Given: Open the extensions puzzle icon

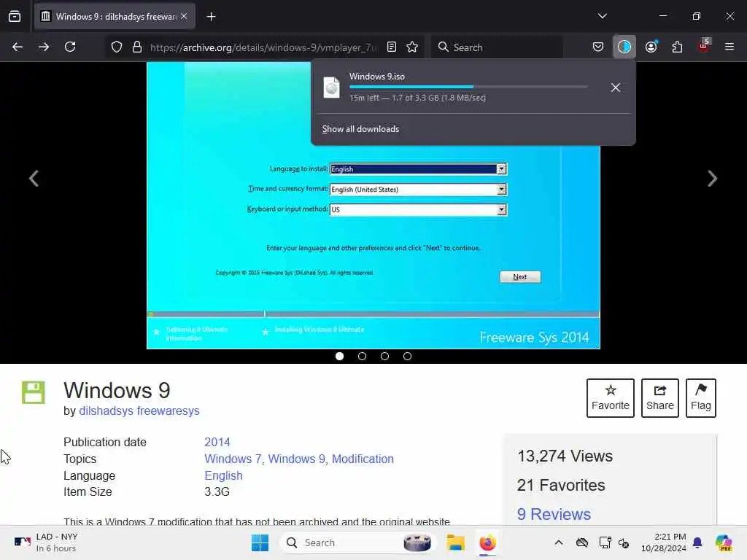Looking at the screenshot, I should tap(677, 47).
